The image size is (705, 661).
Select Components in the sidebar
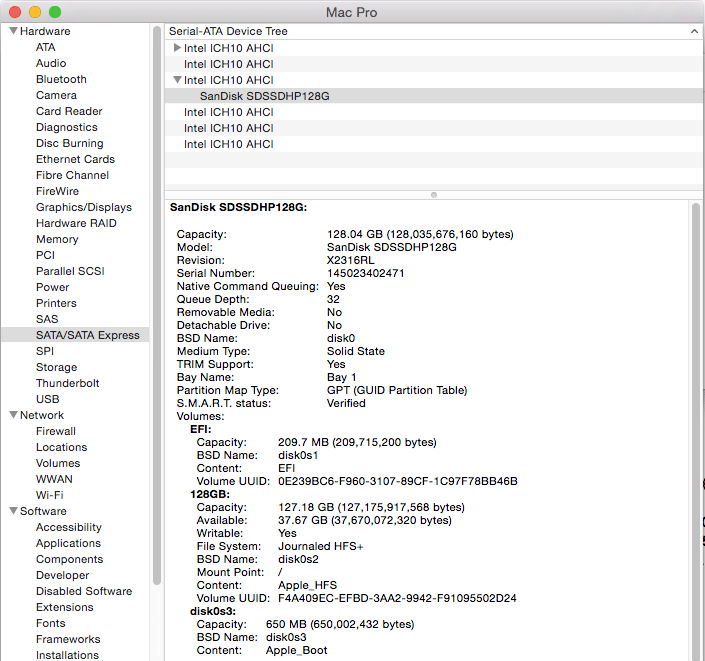tap(69, 559)
